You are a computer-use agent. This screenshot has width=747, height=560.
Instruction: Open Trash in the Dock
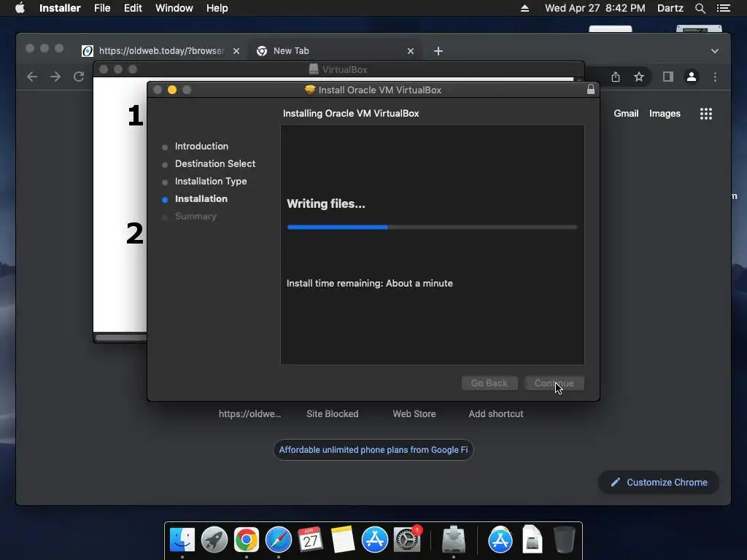click(x=564, y=540)
